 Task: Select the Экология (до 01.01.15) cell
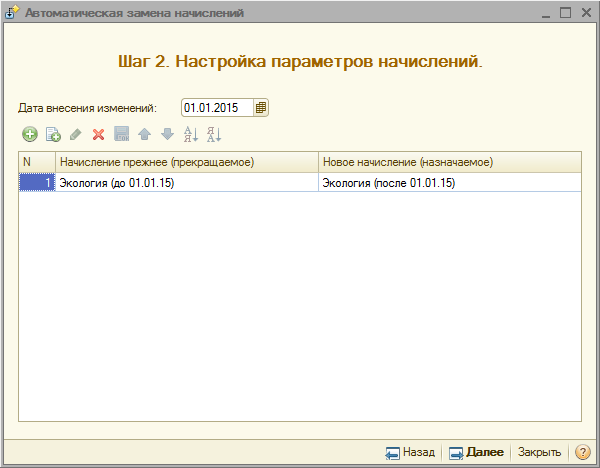[x=186, y=183]
